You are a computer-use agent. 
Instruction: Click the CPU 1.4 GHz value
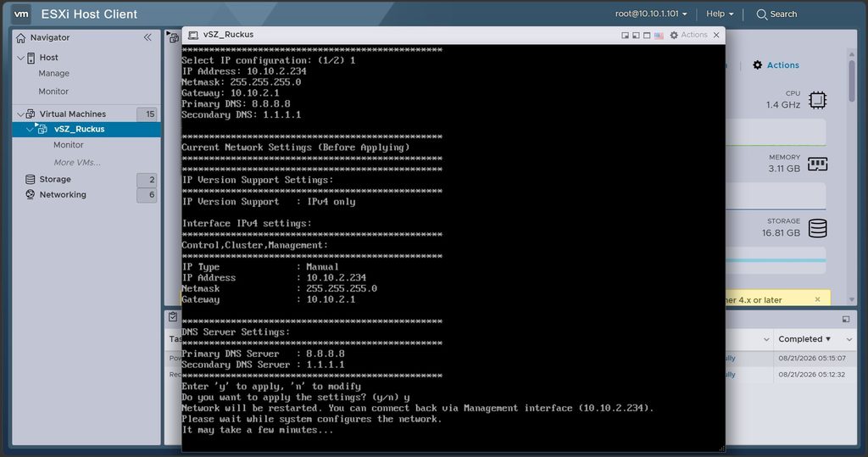[x=783, y=104]
